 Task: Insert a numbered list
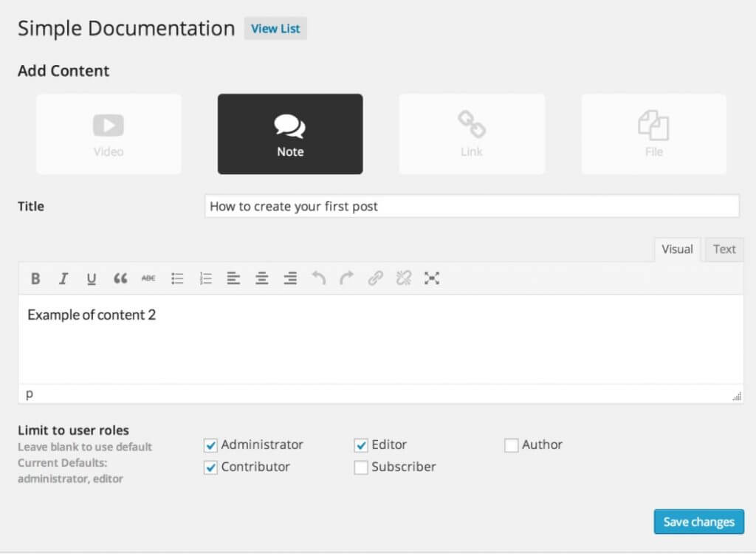coord(205,278)
